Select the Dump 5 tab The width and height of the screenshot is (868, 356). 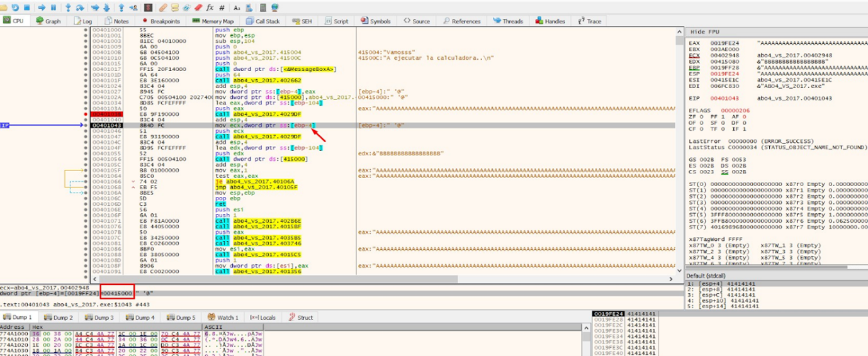(181, 318)
